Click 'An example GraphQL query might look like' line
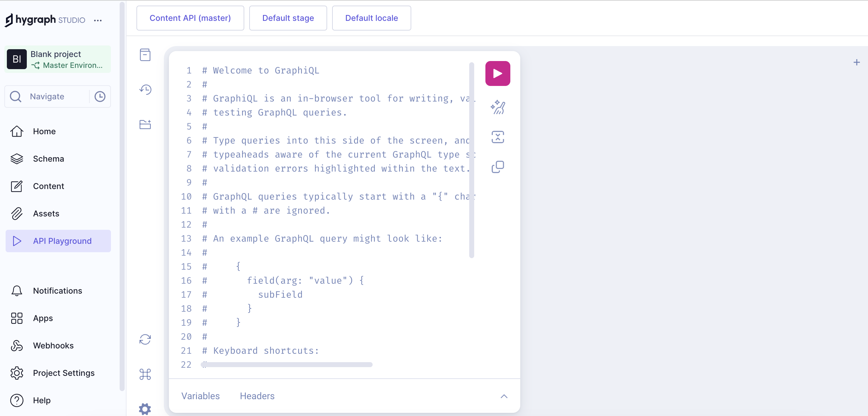The width and height of the screenshot is (868, 416). (322, 239)
